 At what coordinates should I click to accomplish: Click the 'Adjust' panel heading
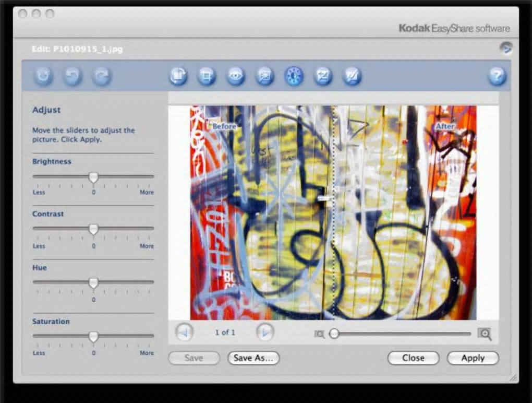point(46,110)
